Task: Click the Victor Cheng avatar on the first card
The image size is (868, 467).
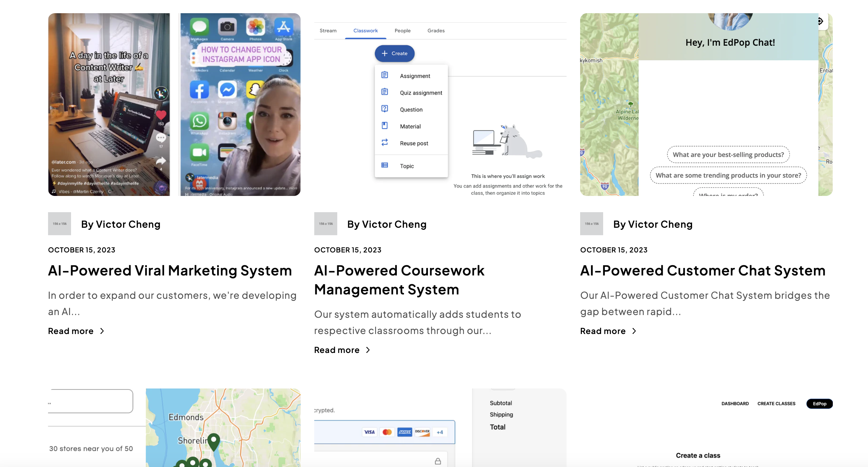Action: pos(60,224)
